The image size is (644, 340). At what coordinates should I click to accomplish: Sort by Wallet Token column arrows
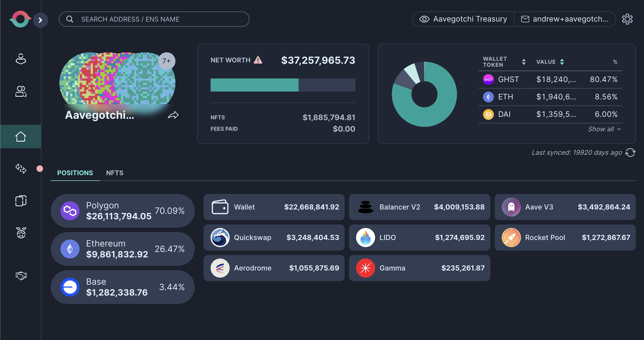click(x=524, y=62)
